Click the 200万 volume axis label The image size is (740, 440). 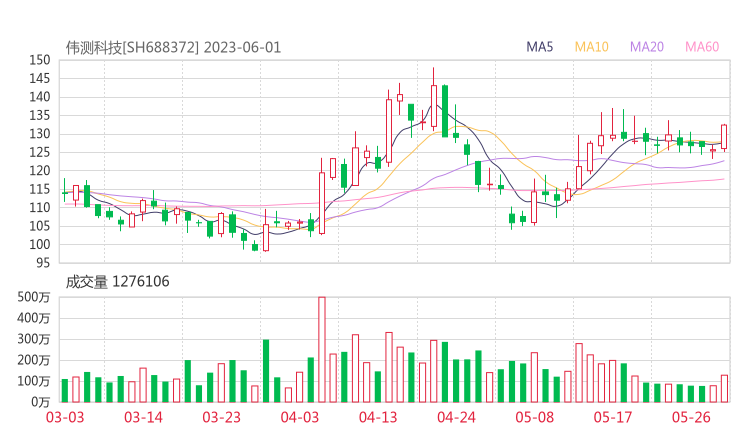34,360
